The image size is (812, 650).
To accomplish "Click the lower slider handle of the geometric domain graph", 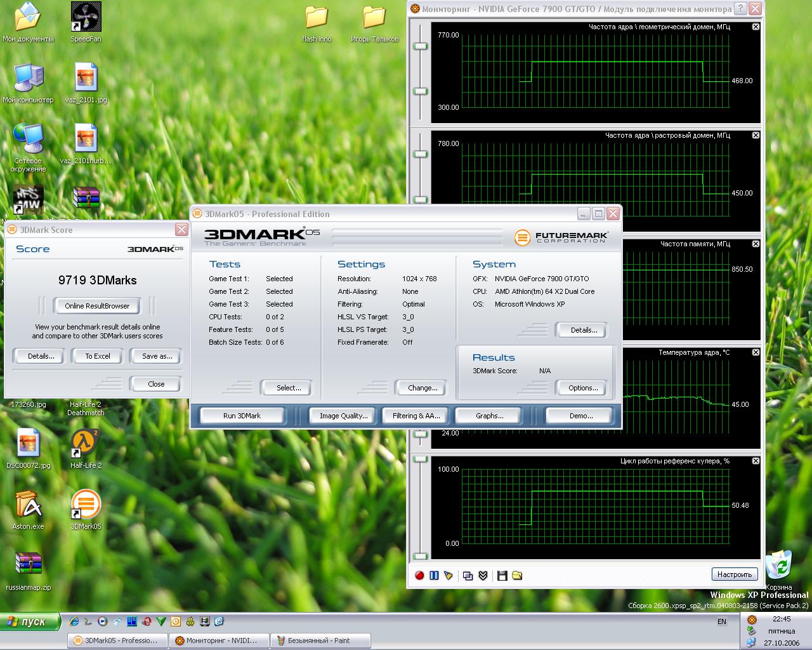I will tap(420, 91).
